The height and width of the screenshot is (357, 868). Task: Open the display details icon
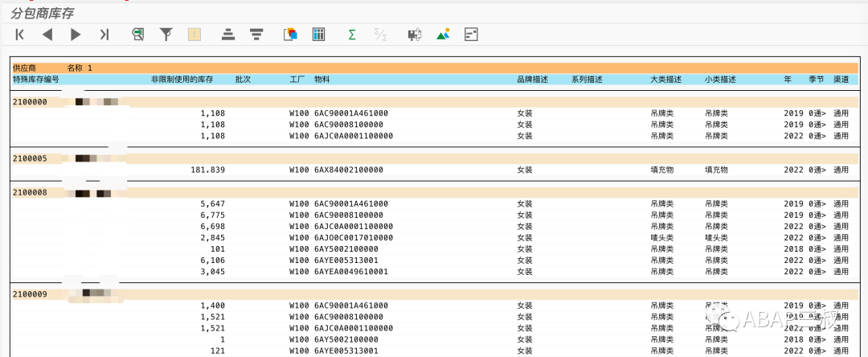pos(138,35)
